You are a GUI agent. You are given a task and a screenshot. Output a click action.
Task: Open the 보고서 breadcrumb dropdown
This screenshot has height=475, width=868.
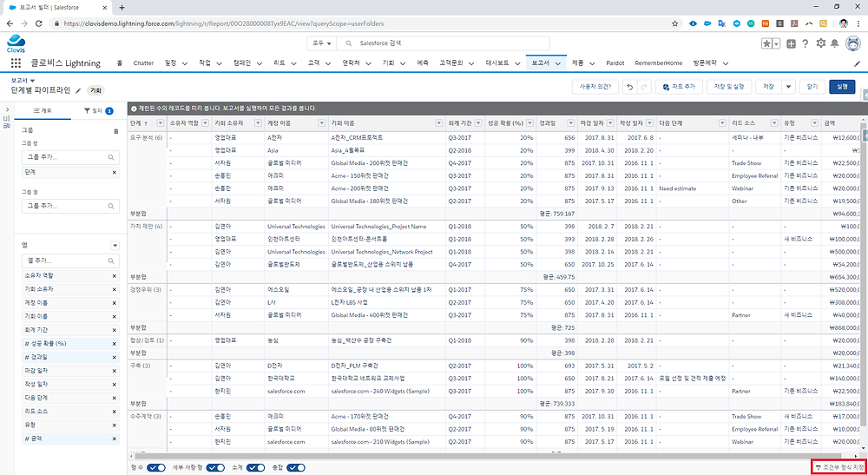[x=33, y=81]
